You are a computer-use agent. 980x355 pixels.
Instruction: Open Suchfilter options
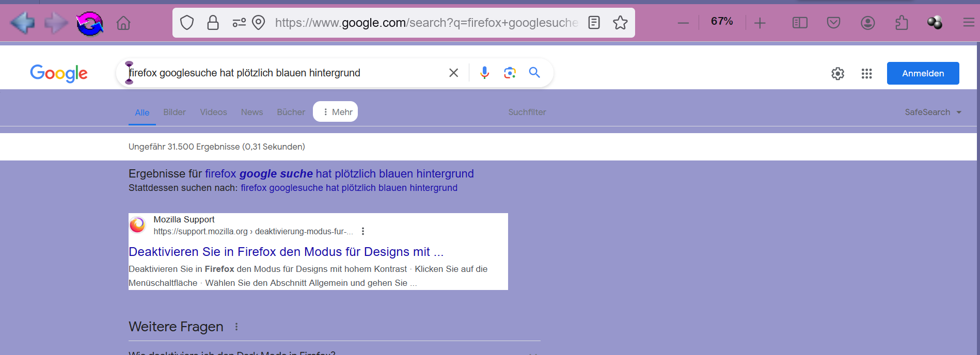tap(527, 112)
